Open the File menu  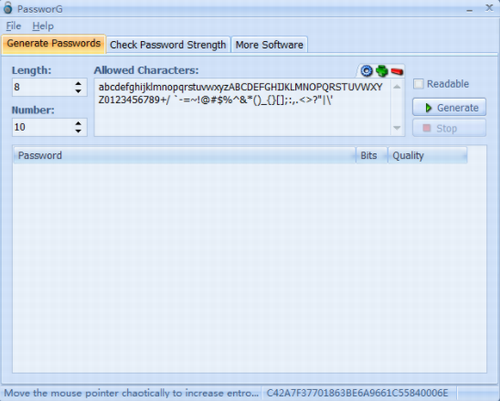[x=13, y=26]
